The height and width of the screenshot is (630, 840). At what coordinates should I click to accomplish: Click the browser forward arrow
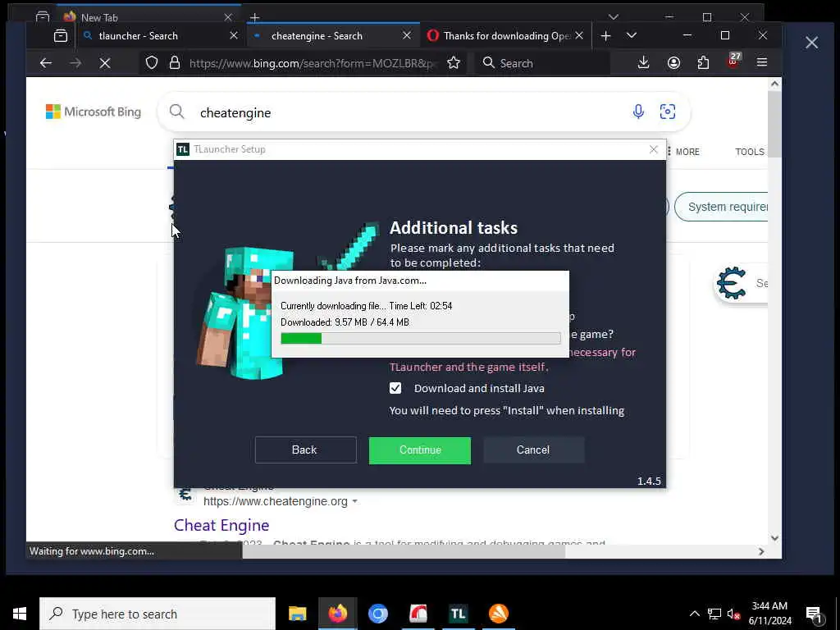pyautogui.click(x=75, y=63)
